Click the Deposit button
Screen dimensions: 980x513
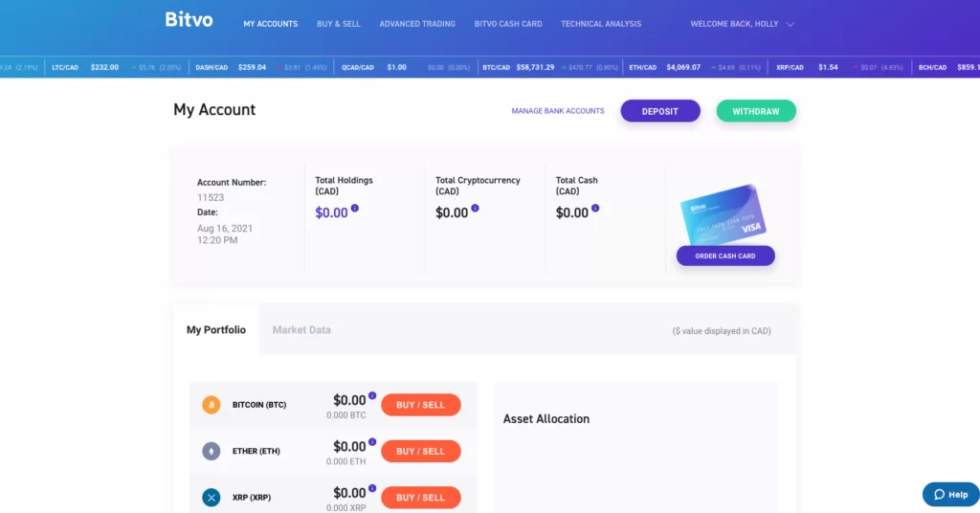pos(660,111)
